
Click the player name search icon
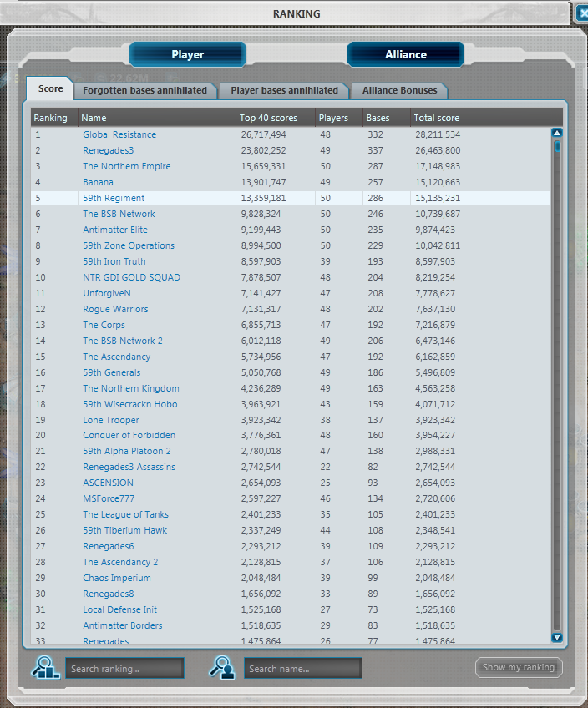222,667
